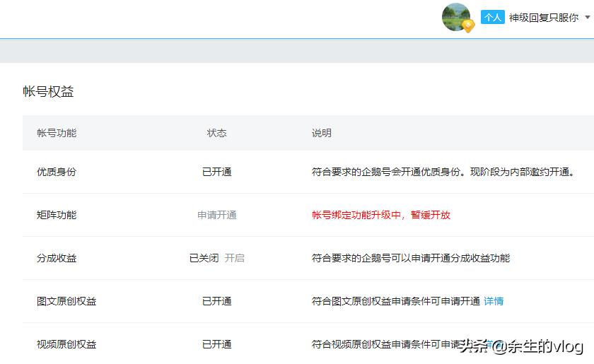Select the 视频原创权益 row label
The width and height of the screenshot is (594, 364).
[66, 345]
